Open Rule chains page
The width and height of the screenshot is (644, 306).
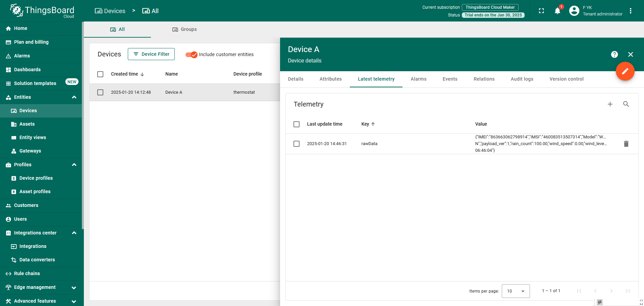click(x=41, y=273)
